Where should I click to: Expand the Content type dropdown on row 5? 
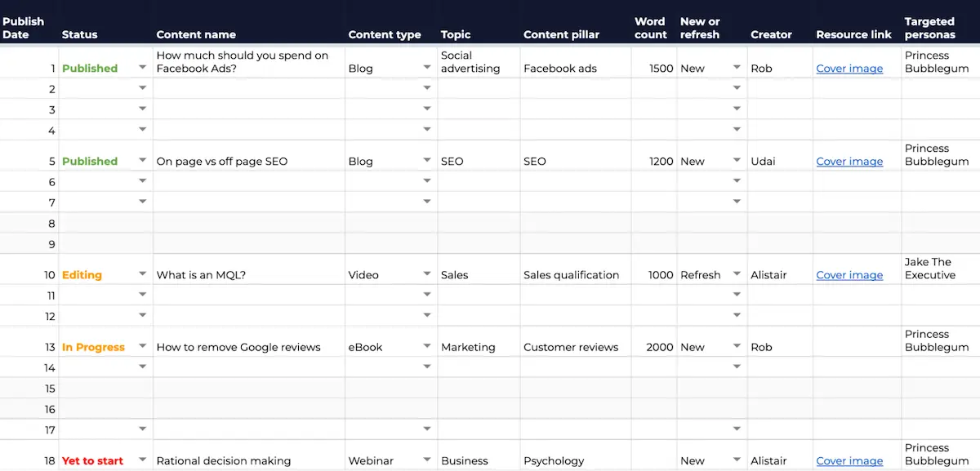click(x=427, y=161)
